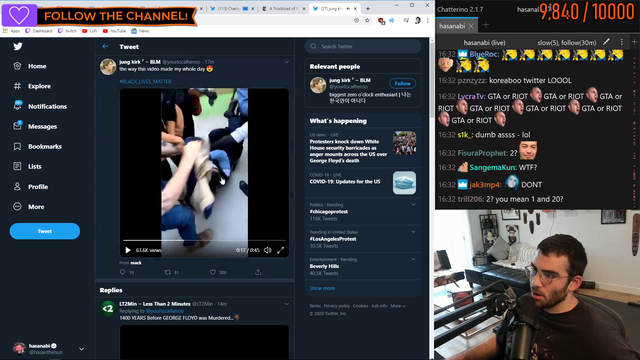This screenshot has height=360, width=640.
Task: Click Show more under What's happening
Action: click(x=322, y=288)
